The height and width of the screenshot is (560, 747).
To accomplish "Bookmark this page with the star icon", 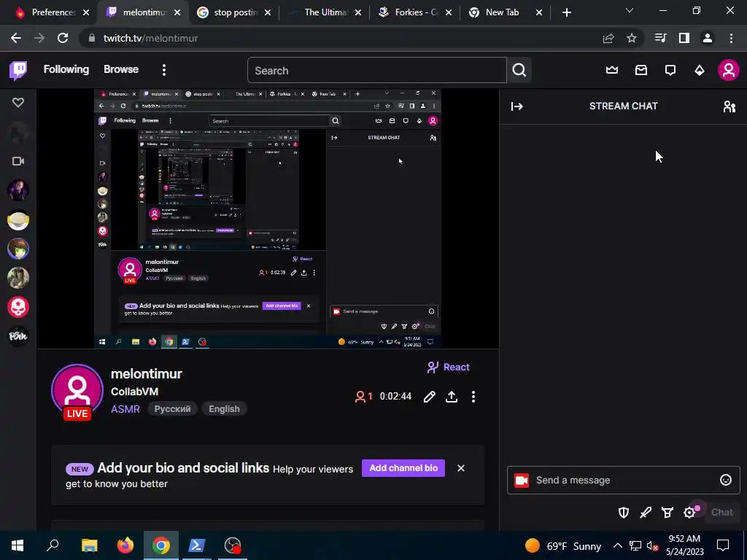I will [632, 38].
